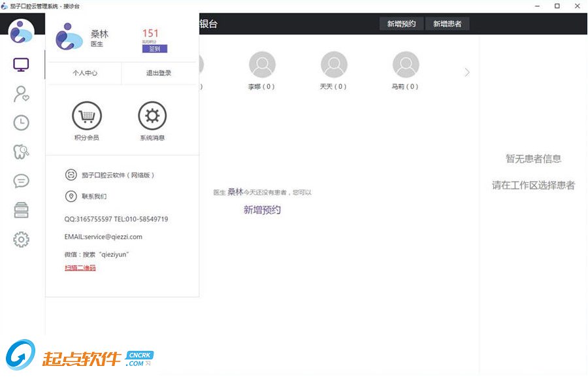Click the 新增预约 header button
The height and width of the screenshot is (379, 588).
coord(402,24)
